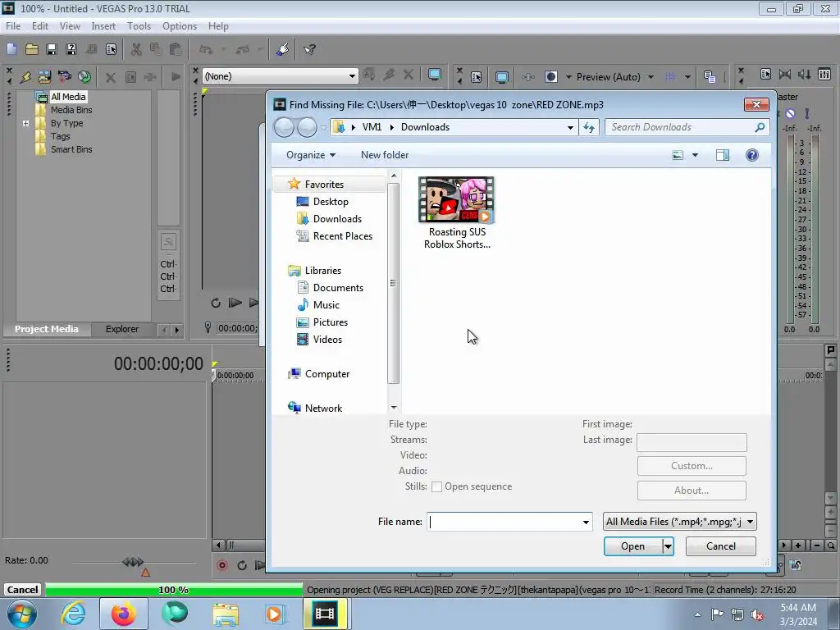Click the navigation pane scrollbar down arrow
840x630 pixels.
tap(393, 408)
